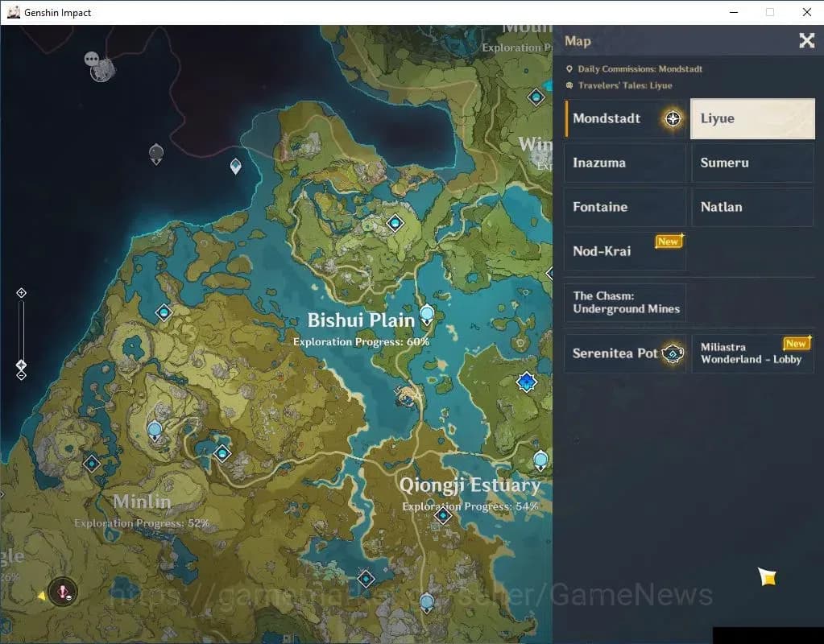Click the compass icon on Mondstadt button

pyautogui.click(x=673, y=118)
